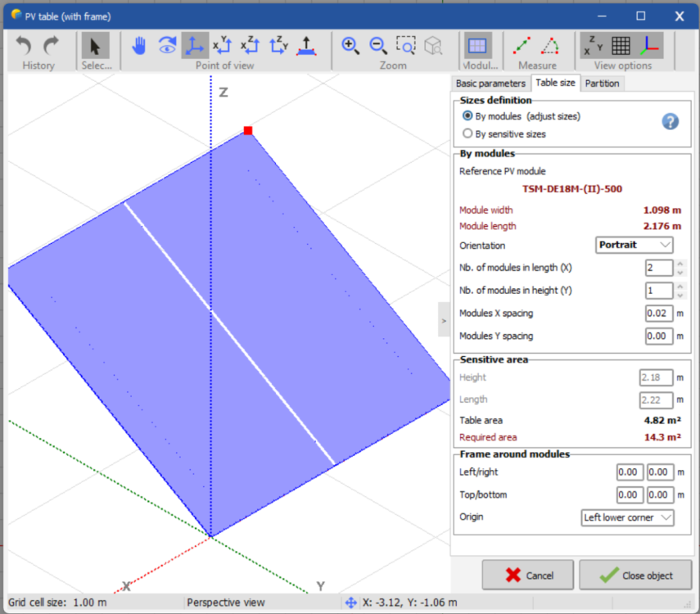Toggle the grid display in View options
Screen dimensions: 700x614
click(621, 46)
